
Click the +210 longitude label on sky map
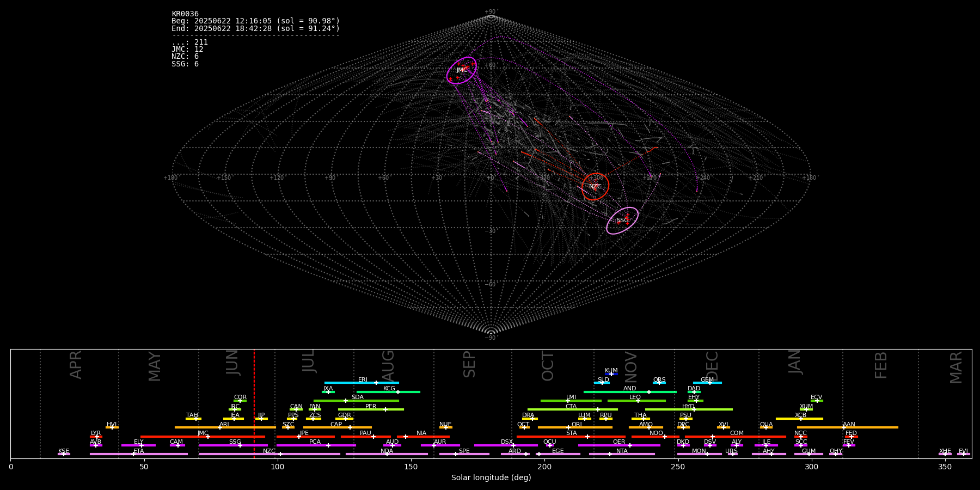point(756,178)
